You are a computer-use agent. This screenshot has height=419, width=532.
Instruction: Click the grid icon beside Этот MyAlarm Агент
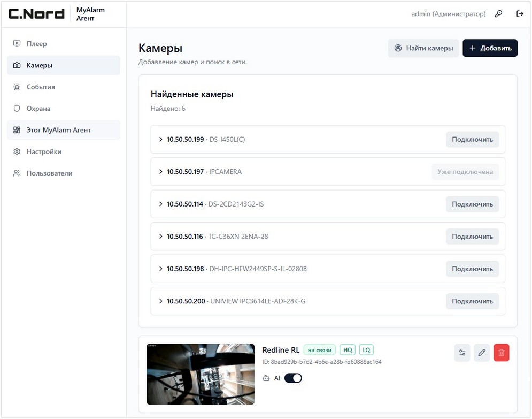(17, 130)
